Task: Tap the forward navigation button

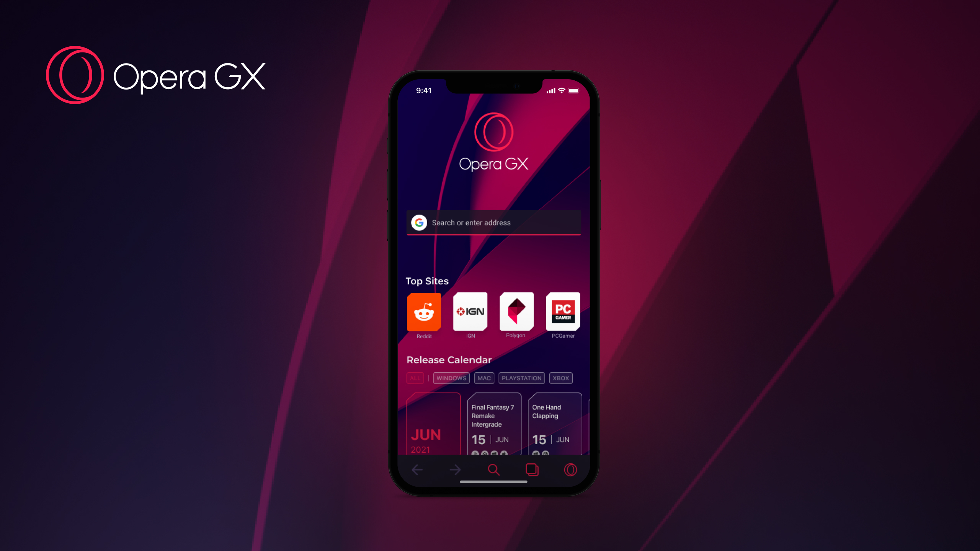Action: [x=455, y=469]
